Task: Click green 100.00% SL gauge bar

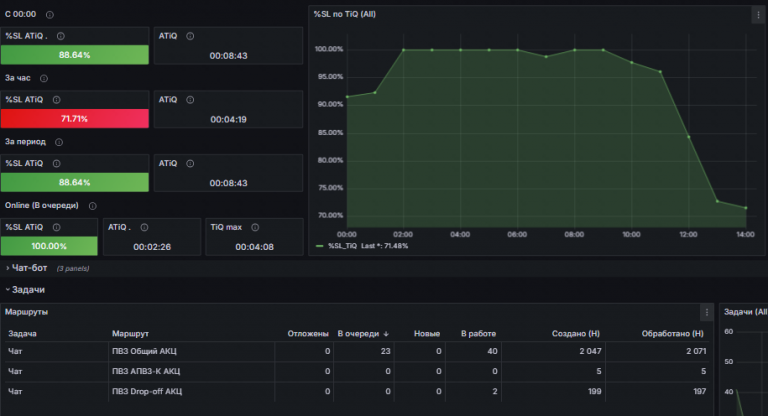Action: (x=49, y=246)
